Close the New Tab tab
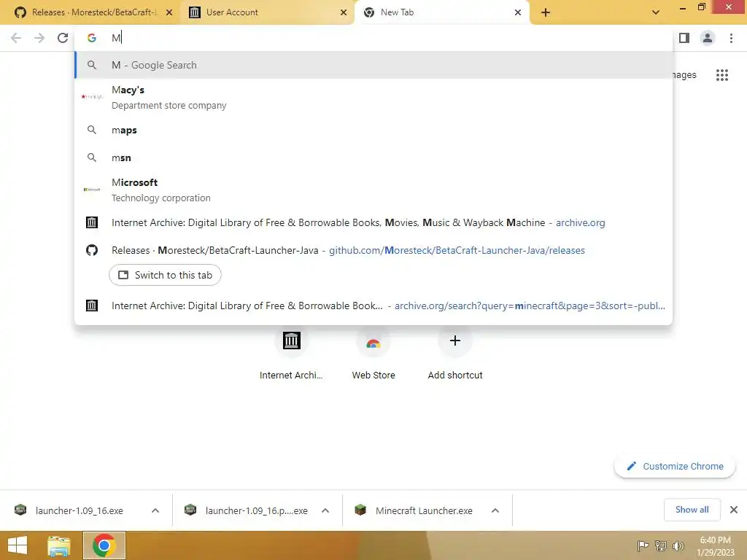Screen dimensions: 747x560 coord(518,12)
